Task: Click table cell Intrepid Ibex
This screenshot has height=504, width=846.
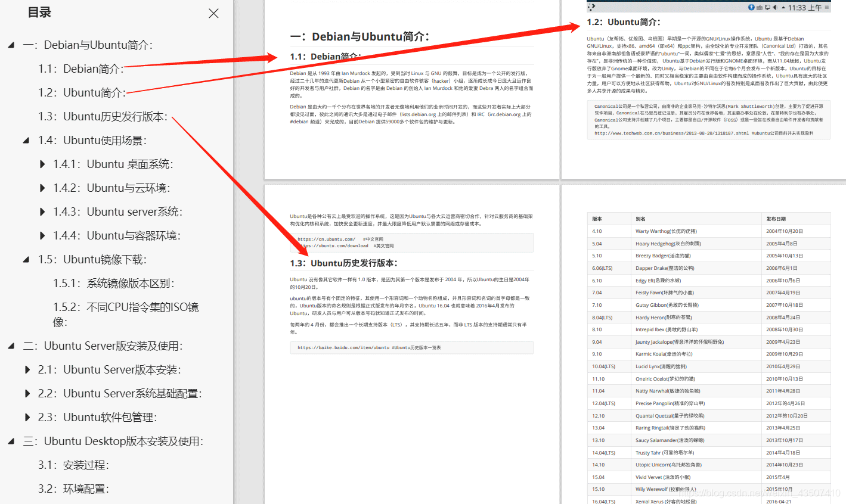Action: point(667,329)
